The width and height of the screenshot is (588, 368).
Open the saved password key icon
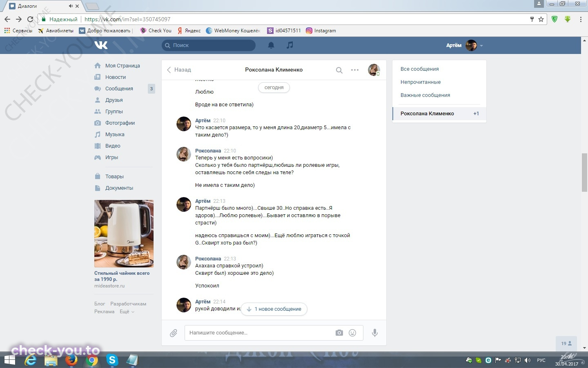point(532,19)
